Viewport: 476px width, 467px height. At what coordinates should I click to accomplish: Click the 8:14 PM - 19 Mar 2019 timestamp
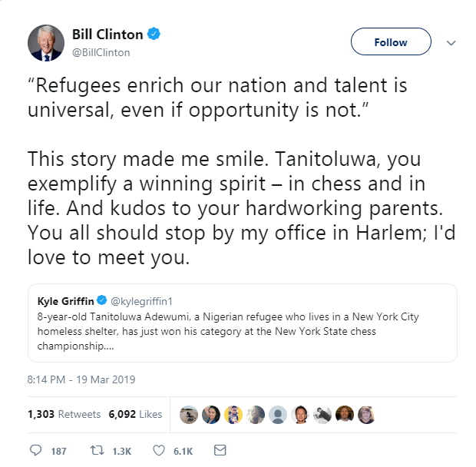(x=81, y=379)
